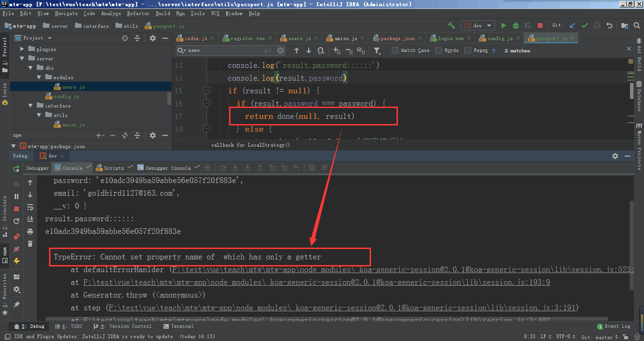Commit changes with green Git checkmark
The width and height of the screenshot is (644, 341).
click(x=585, y=26)
